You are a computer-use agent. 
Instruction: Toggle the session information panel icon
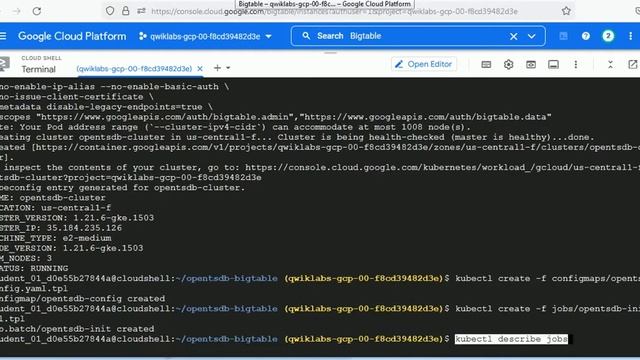click(553, 64)
